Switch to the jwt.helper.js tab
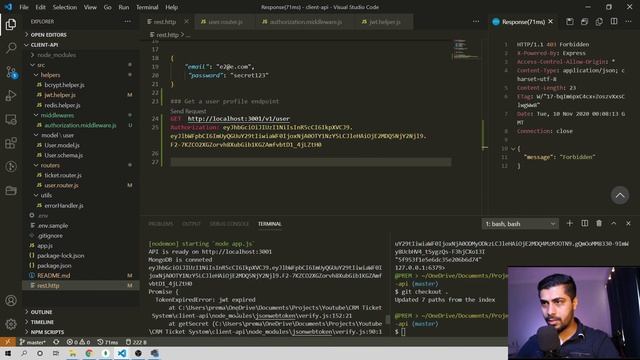Viewport: 640px width, 360px height. (x=384, y=22)
